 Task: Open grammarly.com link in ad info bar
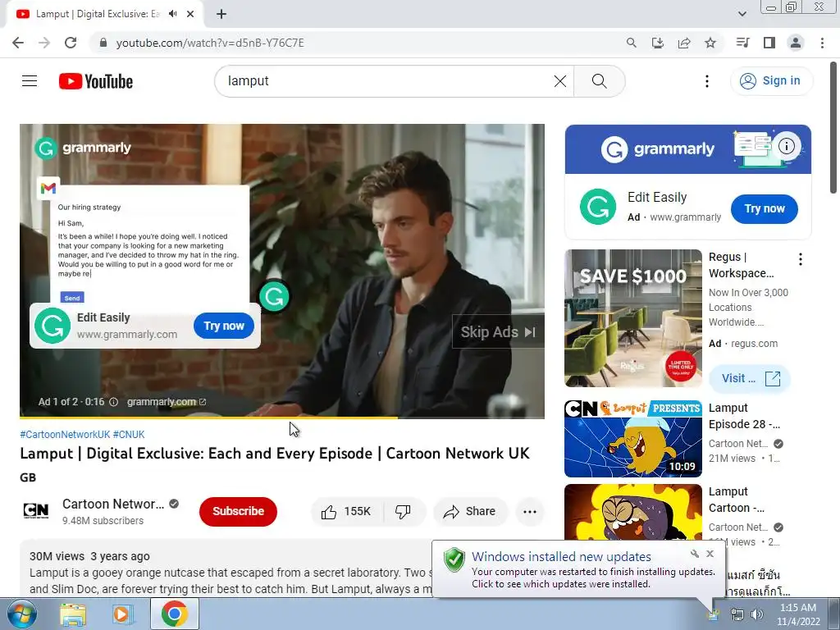166,402
